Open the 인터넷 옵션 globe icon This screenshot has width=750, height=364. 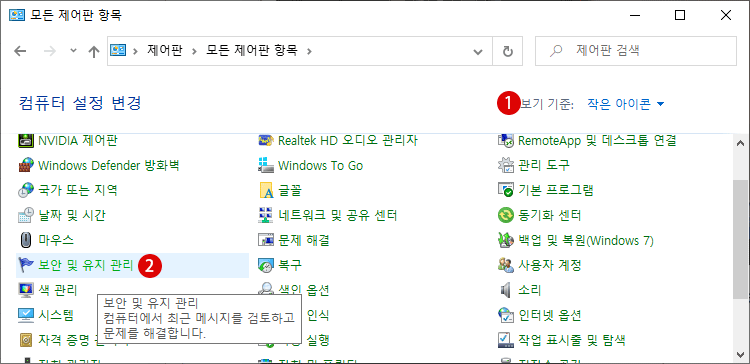click(x=506, y=315)
